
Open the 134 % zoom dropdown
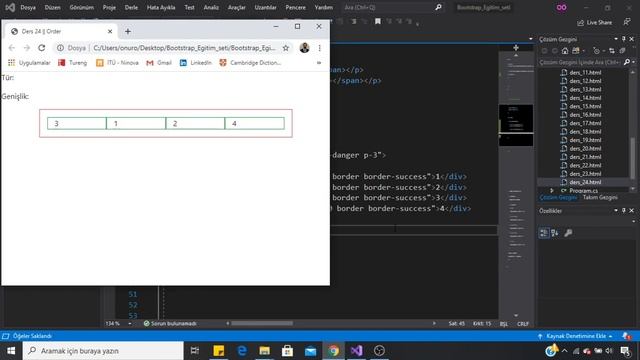click(x=130, y=324)
